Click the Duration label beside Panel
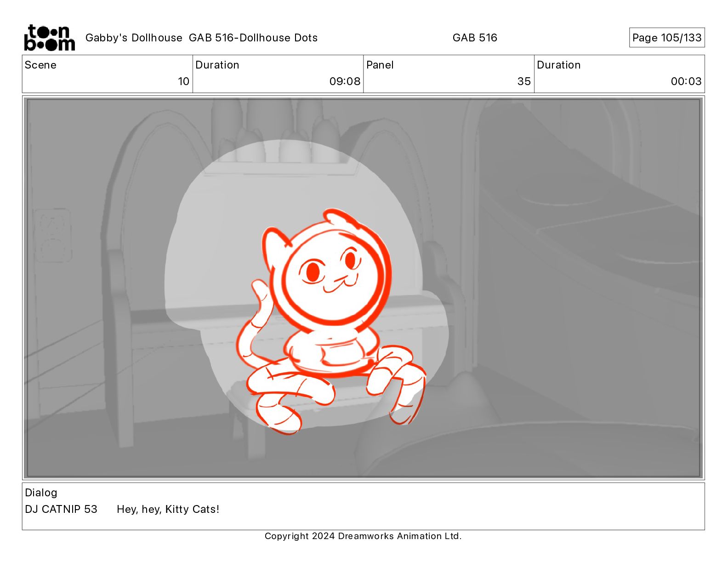728x563 pixels. (558, 65)
